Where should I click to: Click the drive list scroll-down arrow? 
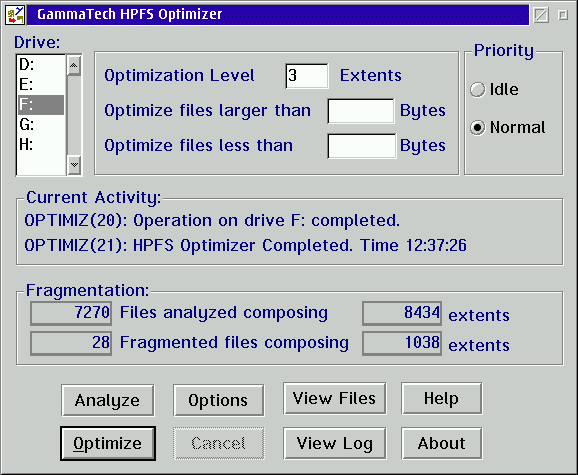[74, 164]
